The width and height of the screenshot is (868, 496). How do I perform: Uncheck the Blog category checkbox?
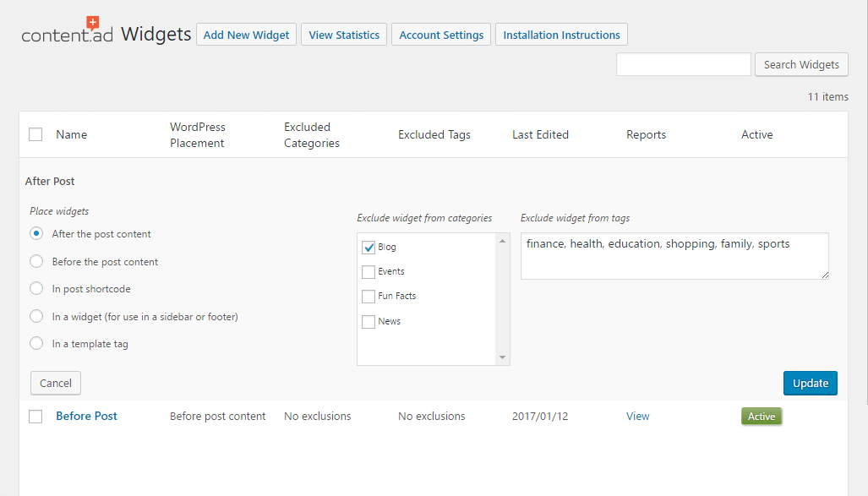[368, 248]
